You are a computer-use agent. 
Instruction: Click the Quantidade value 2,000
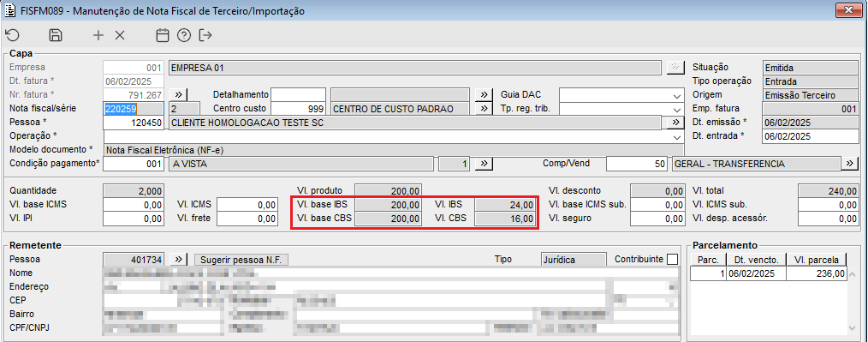[x=134, y=190]
